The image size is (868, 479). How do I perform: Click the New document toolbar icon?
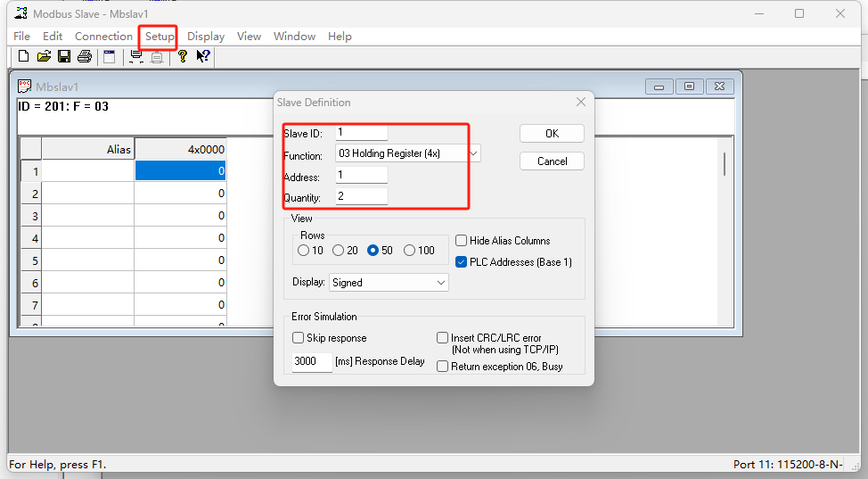point(23,57)
